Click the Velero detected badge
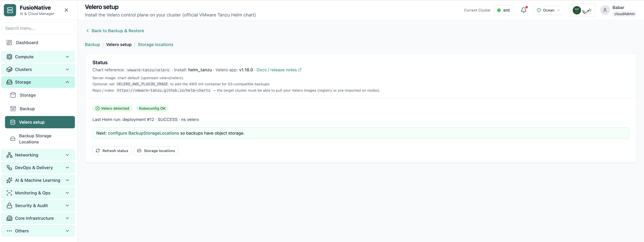The width and height of the screenshot is (644, 242). tap(112, 108)
